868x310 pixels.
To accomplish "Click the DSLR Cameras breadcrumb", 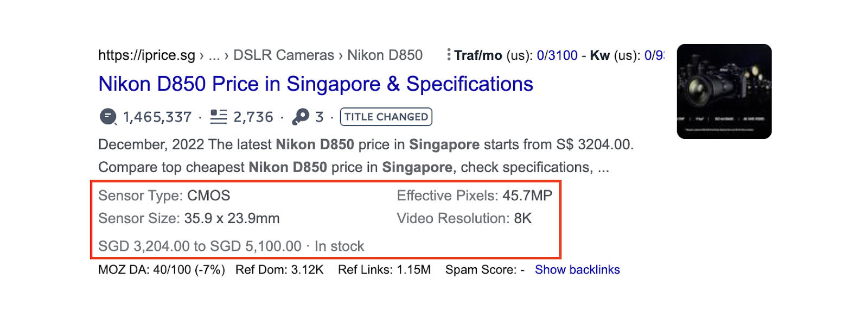I will point(284,55).
